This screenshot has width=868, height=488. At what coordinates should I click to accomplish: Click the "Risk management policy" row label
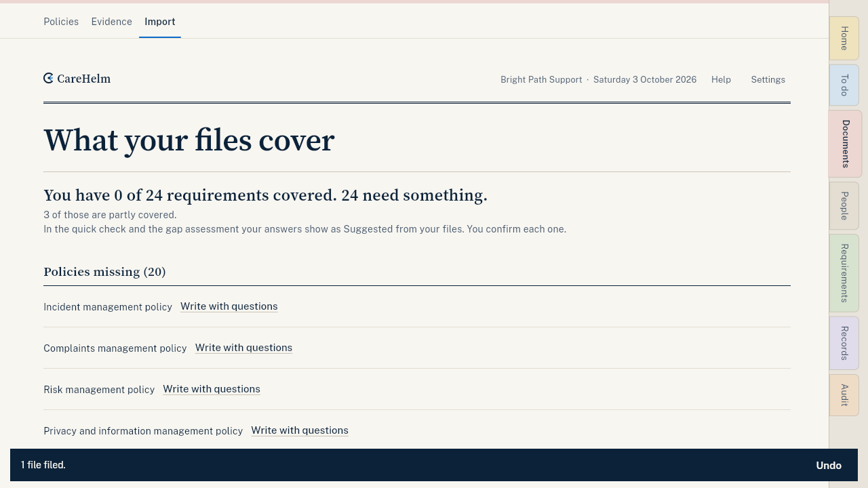click(x=99, y=390)
